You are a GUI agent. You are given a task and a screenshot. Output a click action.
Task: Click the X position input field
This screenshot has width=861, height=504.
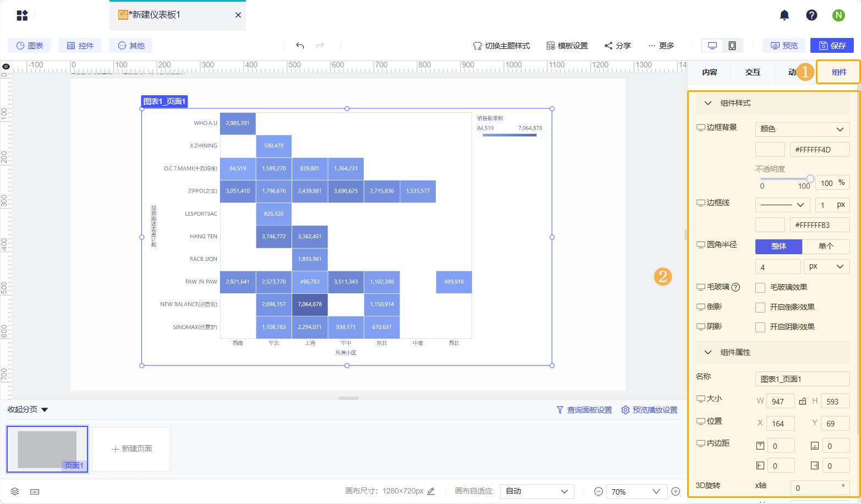[781, 423]
